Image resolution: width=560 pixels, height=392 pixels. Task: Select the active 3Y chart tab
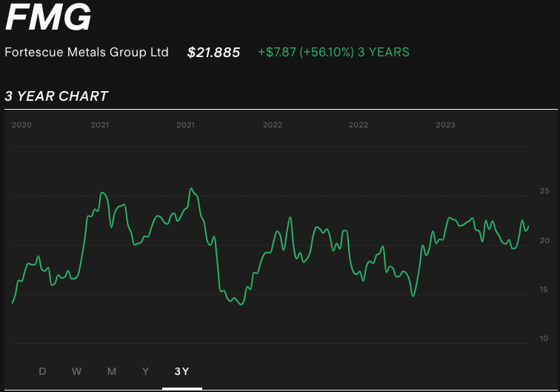coord(181,371)
